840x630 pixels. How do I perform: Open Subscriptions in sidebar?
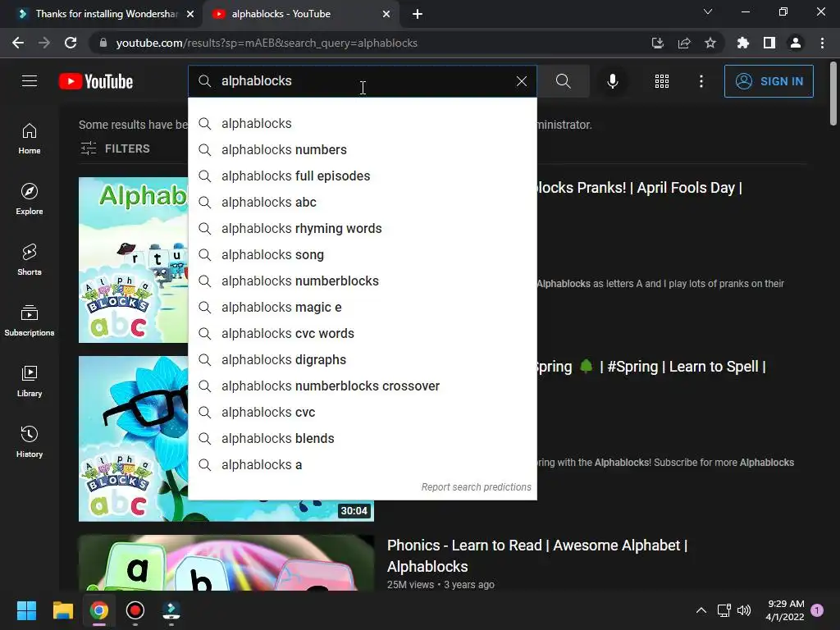30,321
